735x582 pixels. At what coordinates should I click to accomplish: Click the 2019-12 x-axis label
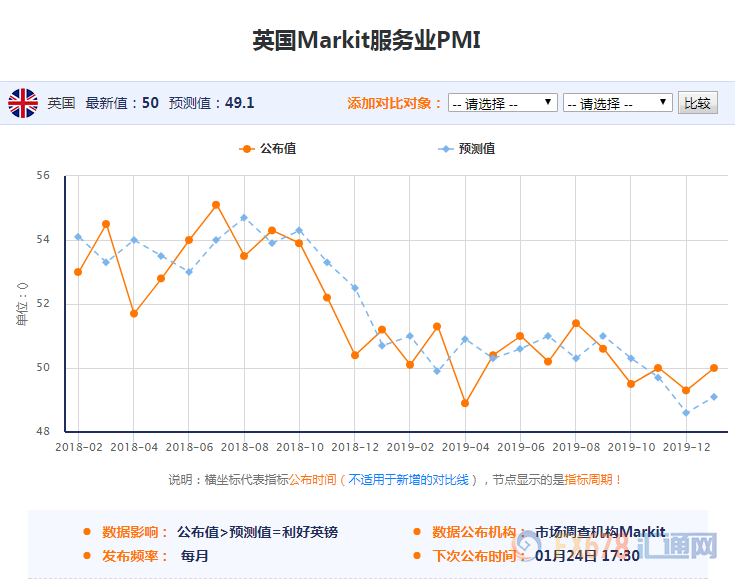(687, 447)
